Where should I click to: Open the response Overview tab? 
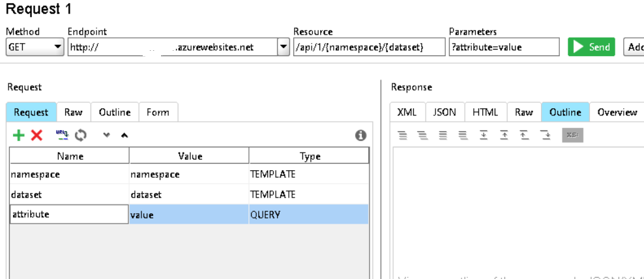tap(617, 112)
